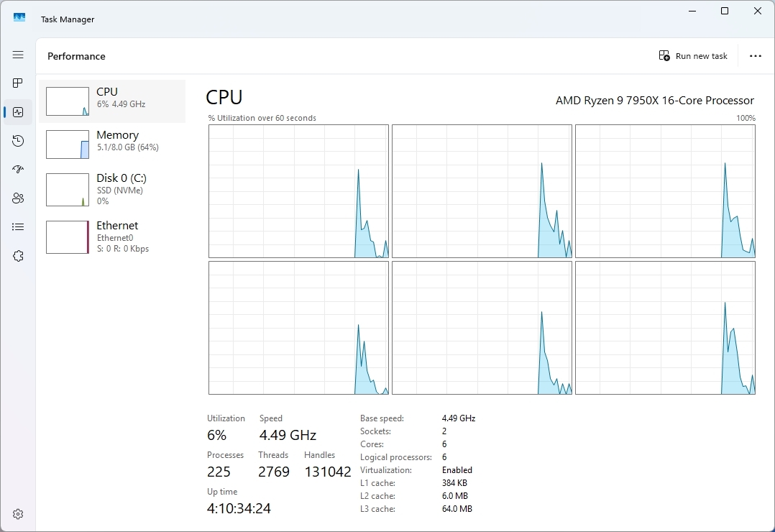Click the Ethernet mini graph thumbnail
This screenshot has height=532, width=775.
pos(68,237)
